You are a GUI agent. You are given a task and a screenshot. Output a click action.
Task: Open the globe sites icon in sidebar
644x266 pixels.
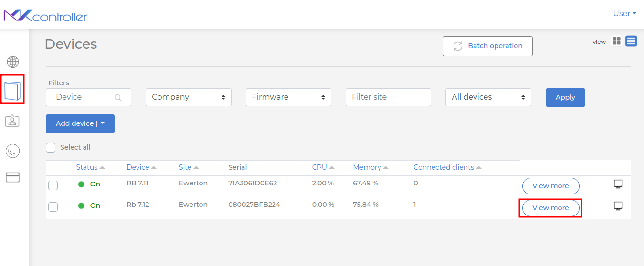(x=13, y=61)
